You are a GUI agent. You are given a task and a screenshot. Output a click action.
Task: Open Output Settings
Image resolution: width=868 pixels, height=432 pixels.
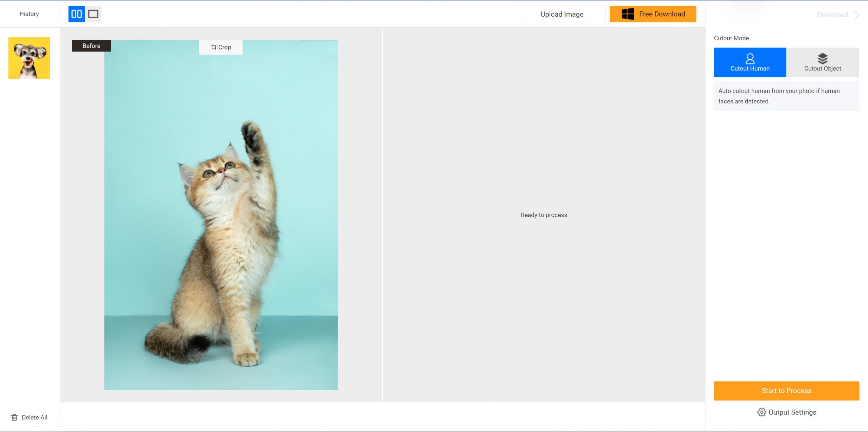coord(792,412)
